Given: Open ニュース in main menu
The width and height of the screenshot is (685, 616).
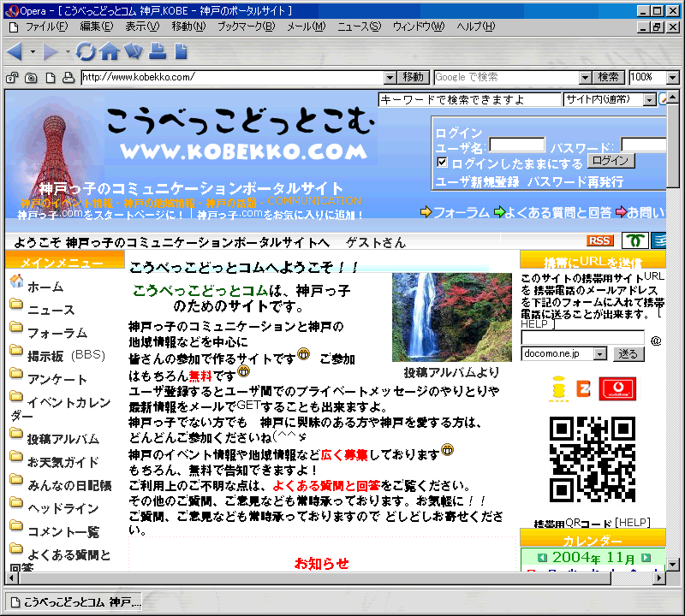Looking at the screenshot, I should pos(51,310).
